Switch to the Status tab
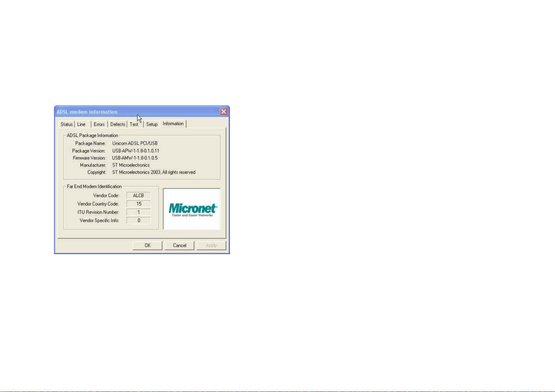The width and height of the screenshot is (555, 392). 67,124
